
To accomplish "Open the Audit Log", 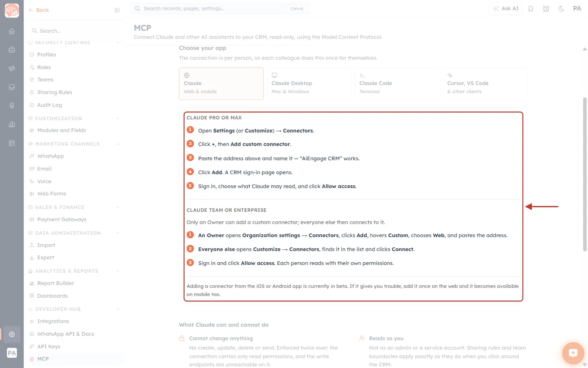I will (x=75, y=105).
